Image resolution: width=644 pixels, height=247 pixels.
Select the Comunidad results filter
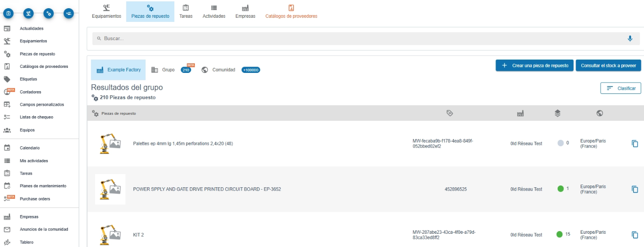223,70
